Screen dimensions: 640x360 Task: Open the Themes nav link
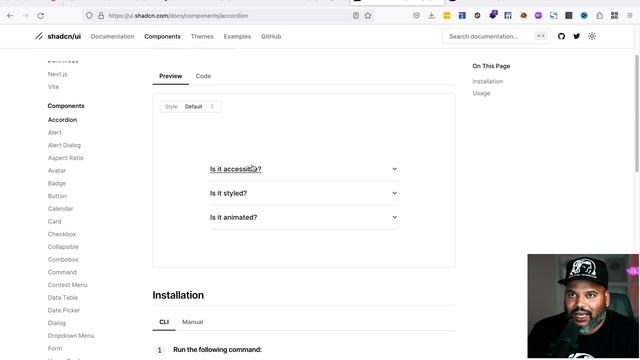202,36
